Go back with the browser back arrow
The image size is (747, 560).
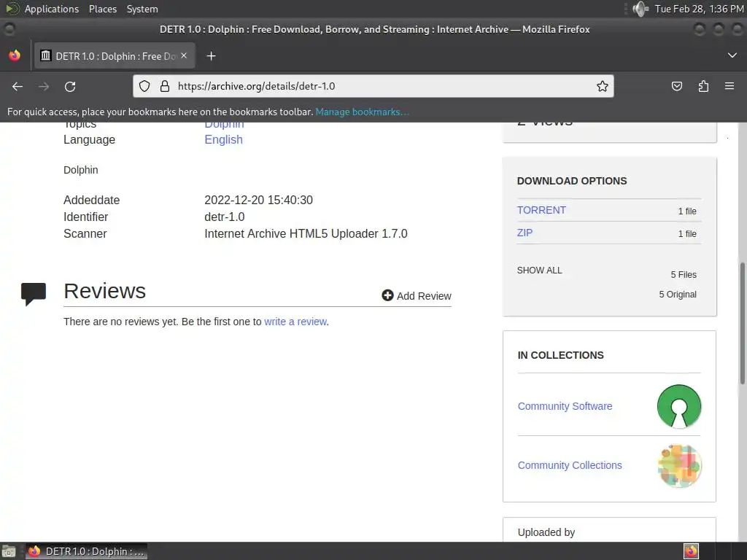[18, 86]
